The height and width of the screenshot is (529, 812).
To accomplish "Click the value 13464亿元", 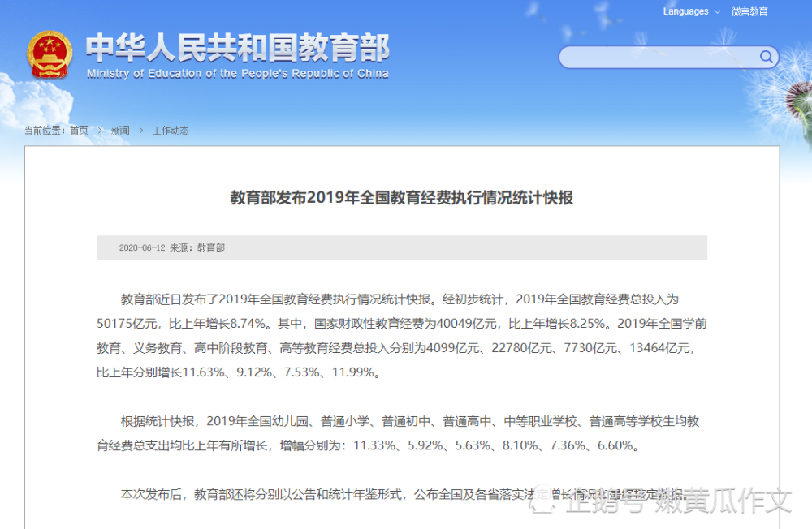I will [659, 348].
